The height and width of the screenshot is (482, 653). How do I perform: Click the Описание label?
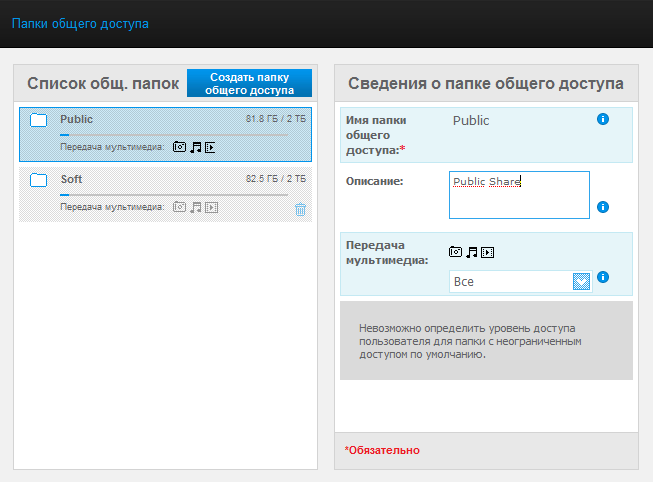point(374,181)
